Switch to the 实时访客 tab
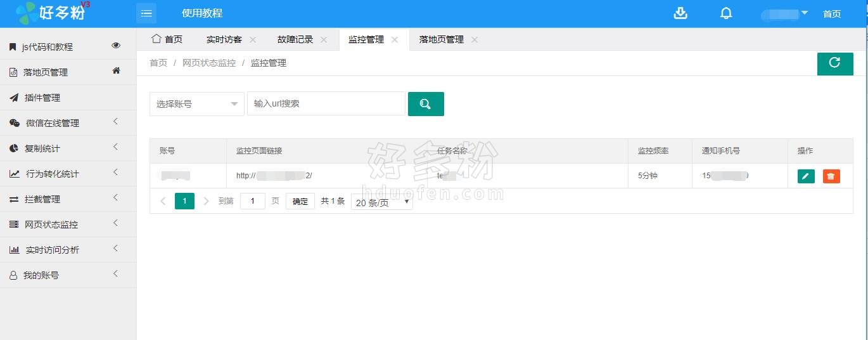Screen dimensions: 868x340 coord(224,39)
